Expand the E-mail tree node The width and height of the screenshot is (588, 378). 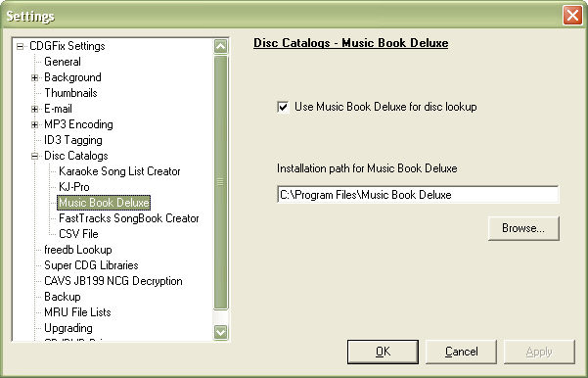point(35,110)
